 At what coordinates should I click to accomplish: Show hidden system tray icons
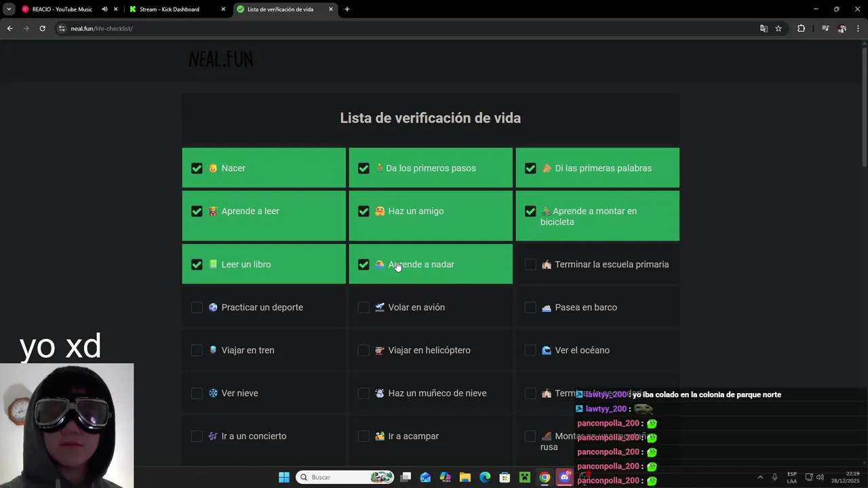[x=759, y=477]
